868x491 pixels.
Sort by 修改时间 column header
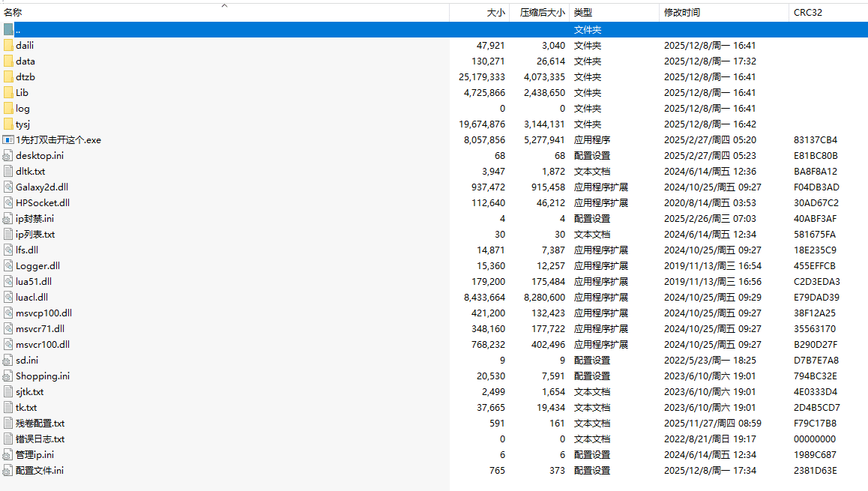(682, 13)
